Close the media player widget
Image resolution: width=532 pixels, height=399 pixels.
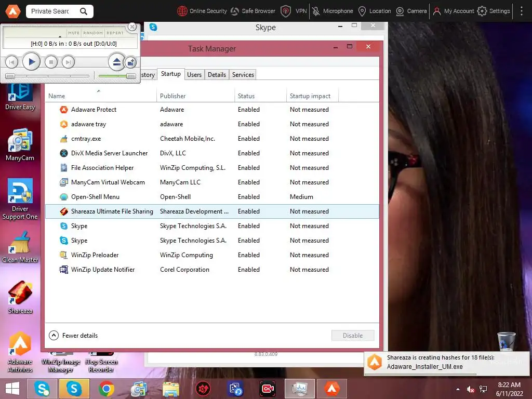132,27
